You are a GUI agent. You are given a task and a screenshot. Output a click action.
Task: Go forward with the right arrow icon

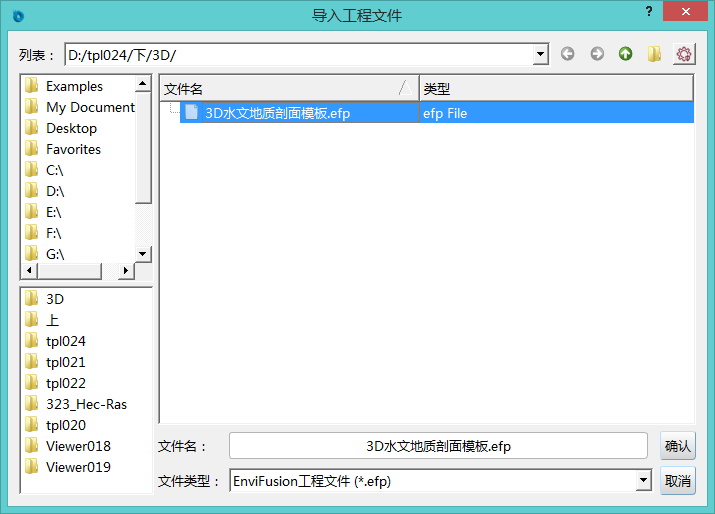click(597, 54)
